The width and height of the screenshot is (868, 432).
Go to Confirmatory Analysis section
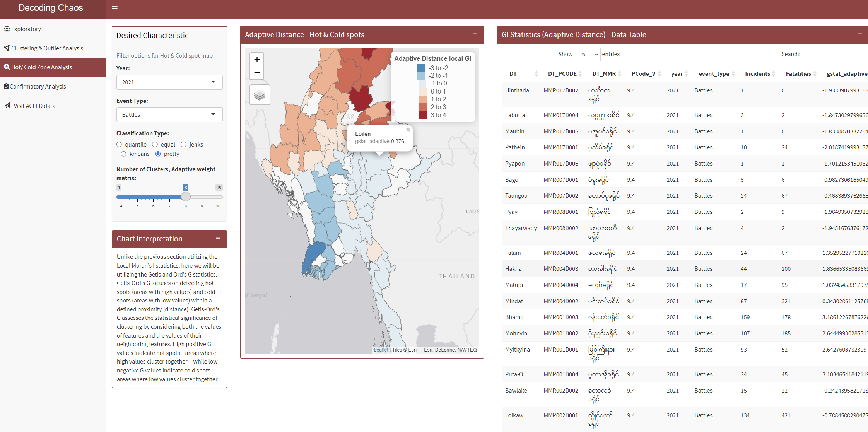pyautogui.click(x=38, y=87)
